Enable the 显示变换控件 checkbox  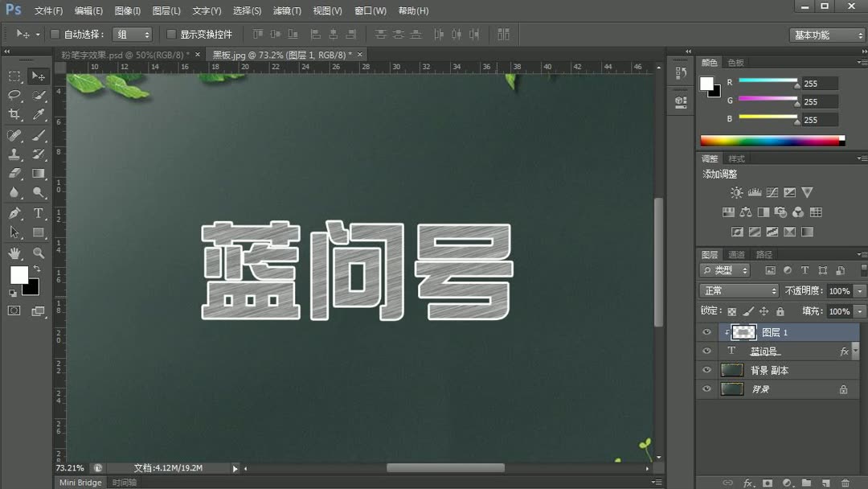click(171, 34)
